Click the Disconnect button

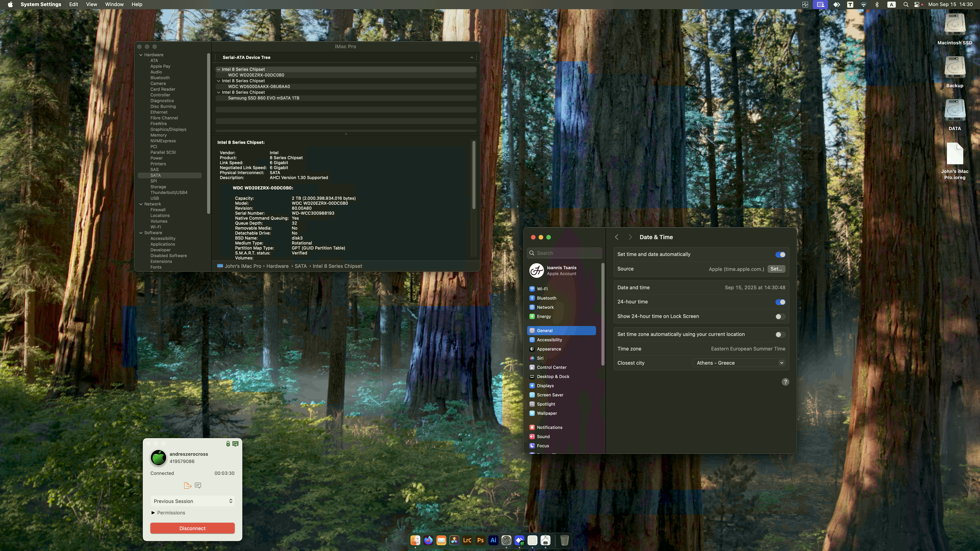(x=192, y=528)
